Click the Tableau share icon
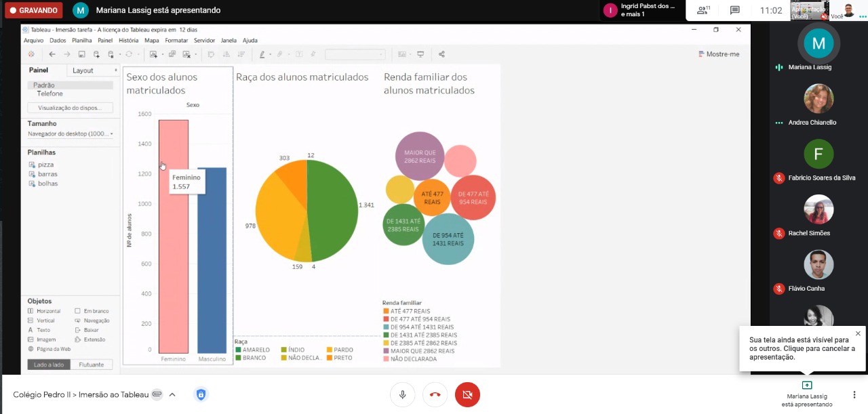 [x=441, y=54]
